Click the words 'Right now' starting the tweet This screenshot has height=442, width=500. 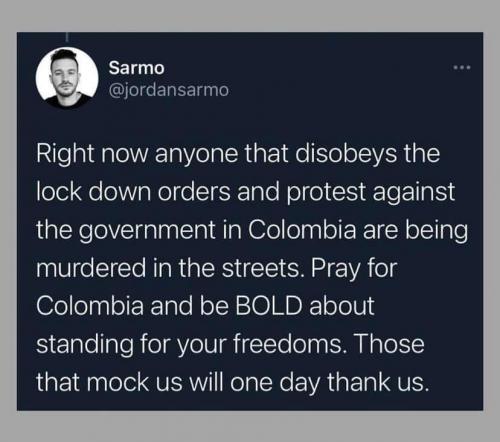coord(92,154)
